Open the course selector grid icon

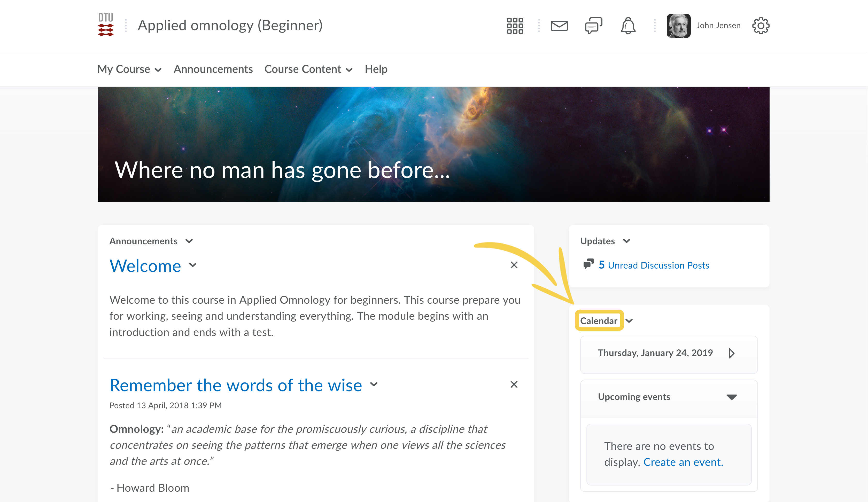[515, 26]
